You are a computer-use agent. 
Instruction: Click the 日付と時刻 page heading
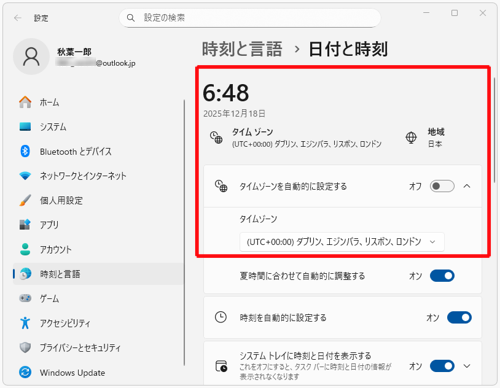click(x=348, y=49)
